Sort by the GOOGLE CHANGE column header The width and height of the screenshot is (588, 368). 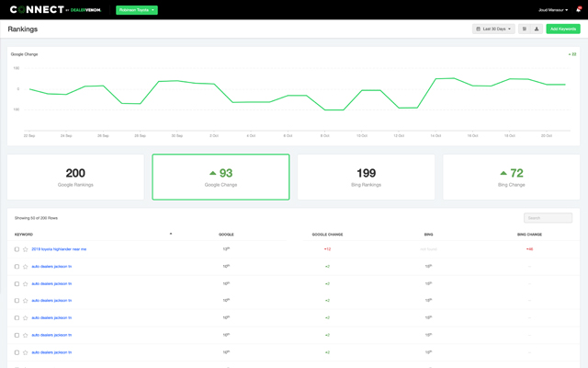point(327,235)
